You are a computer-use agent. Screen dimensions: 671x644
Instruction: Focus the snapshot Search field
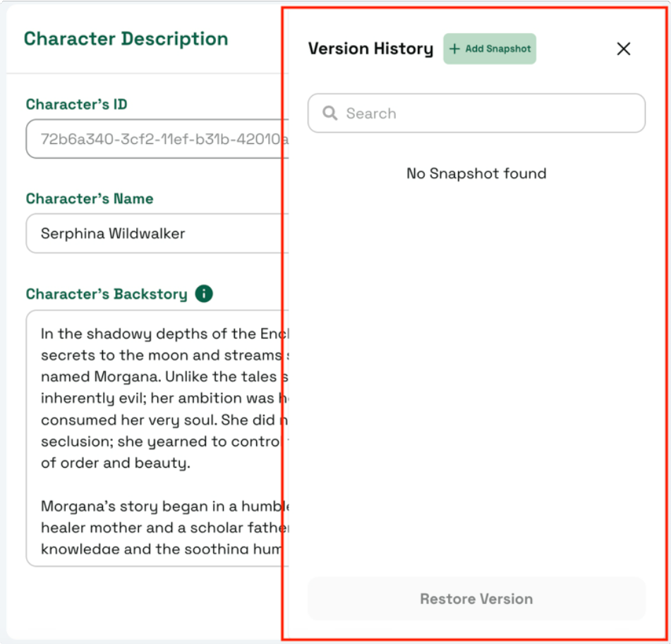click(487, 114)
